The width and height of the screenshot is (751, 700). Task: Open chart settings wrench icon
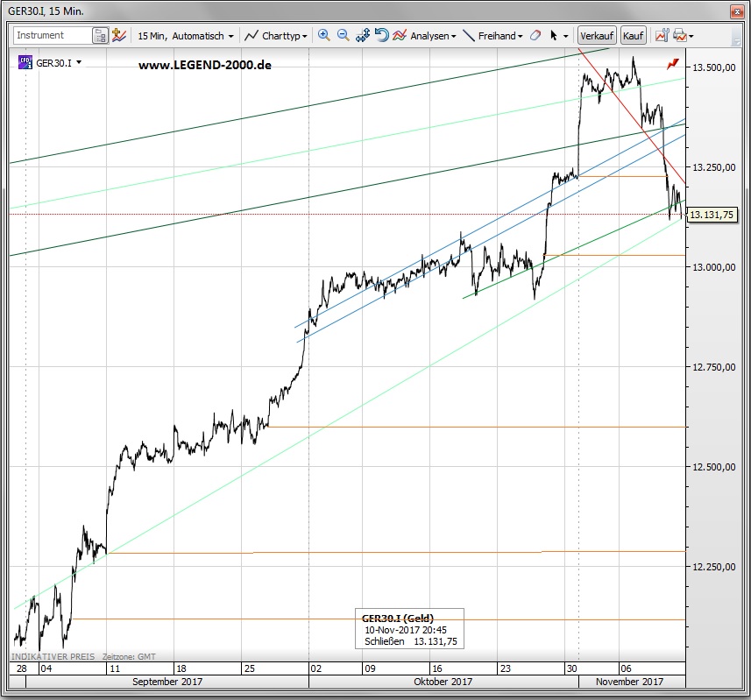[662, 36]
